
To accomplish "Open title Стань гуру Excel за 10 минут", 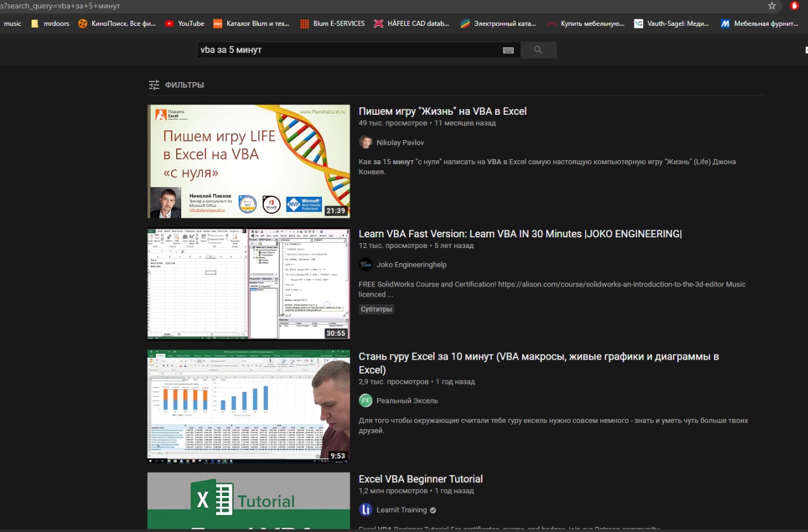I will click(x=538, y=363).
